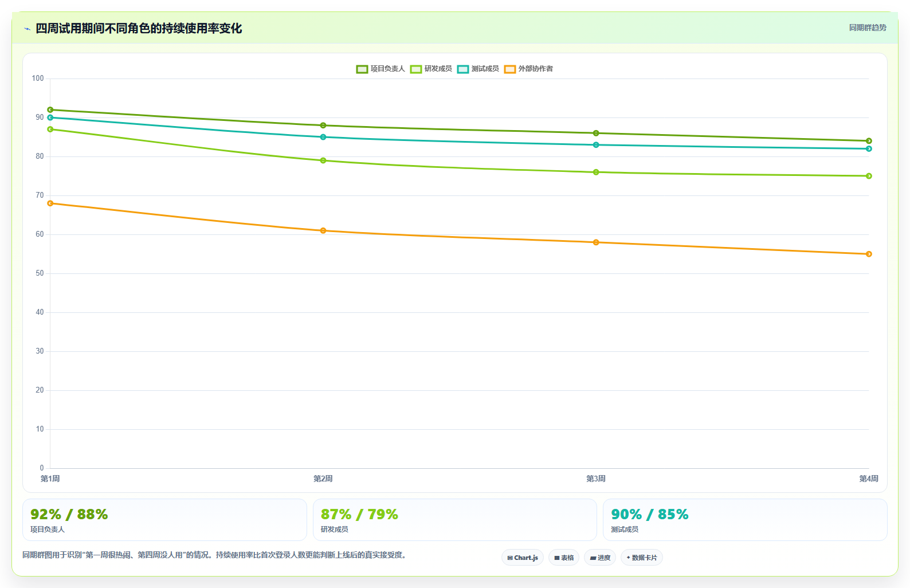The width and height of the screenshot is (910, 588).
Task: Open the 90% / 85% 测试成员 stat card
Action: click(x=745, y=520)
